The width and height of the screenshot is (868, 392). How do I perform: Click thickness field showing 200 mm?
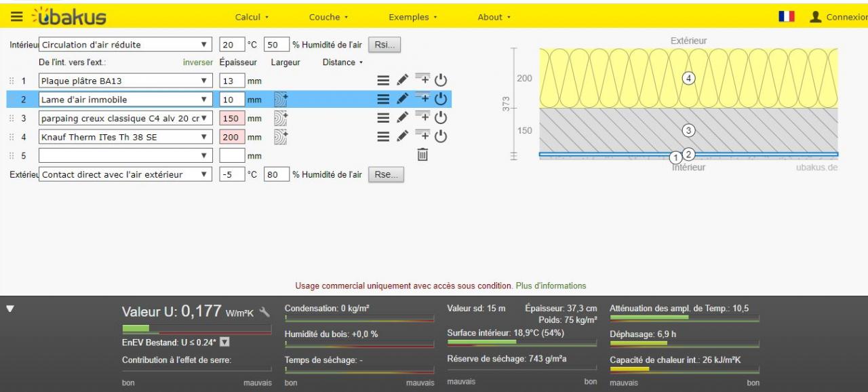click(231, 137)
